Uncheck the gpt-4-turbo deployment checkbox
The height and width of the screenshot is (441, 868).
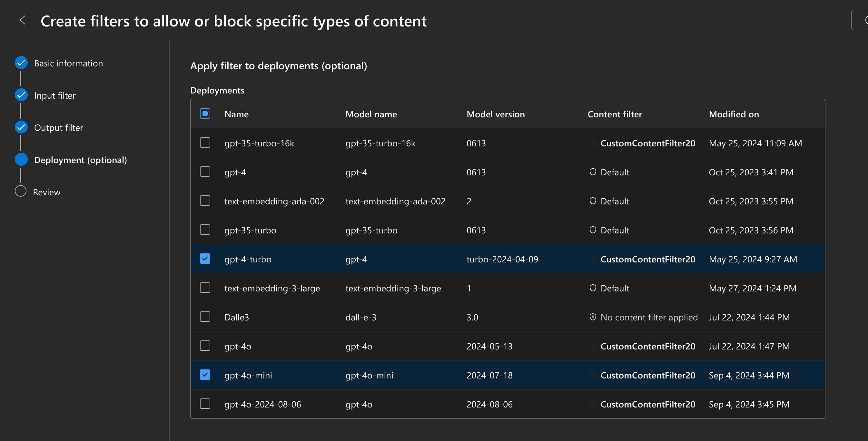click(x=205, y=259)
